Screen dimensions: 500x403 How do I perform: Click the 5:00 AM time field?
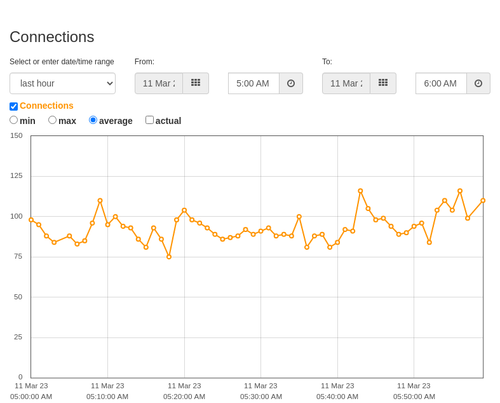click(x=254, y=83)
